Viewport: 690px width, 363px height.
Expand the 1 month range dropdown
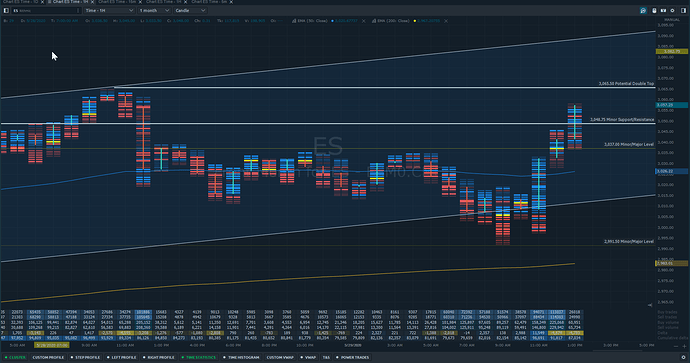(154, 10)
